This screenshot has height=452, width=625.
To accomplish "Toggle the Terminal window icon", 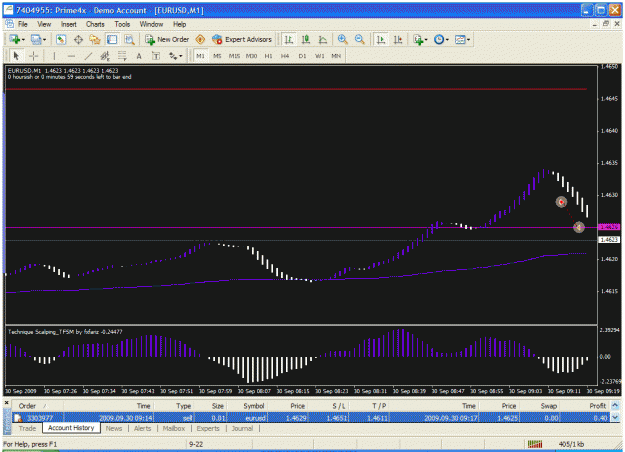I will click(112, 39).
